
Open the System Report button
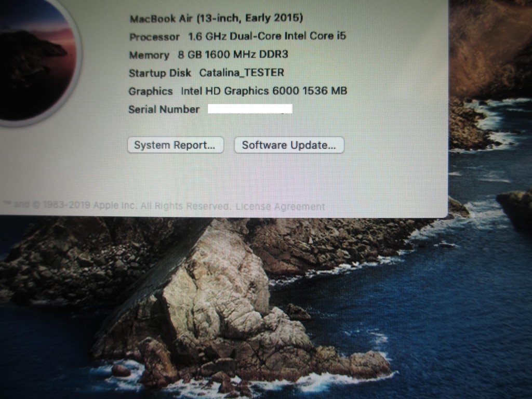click(176, 145)
